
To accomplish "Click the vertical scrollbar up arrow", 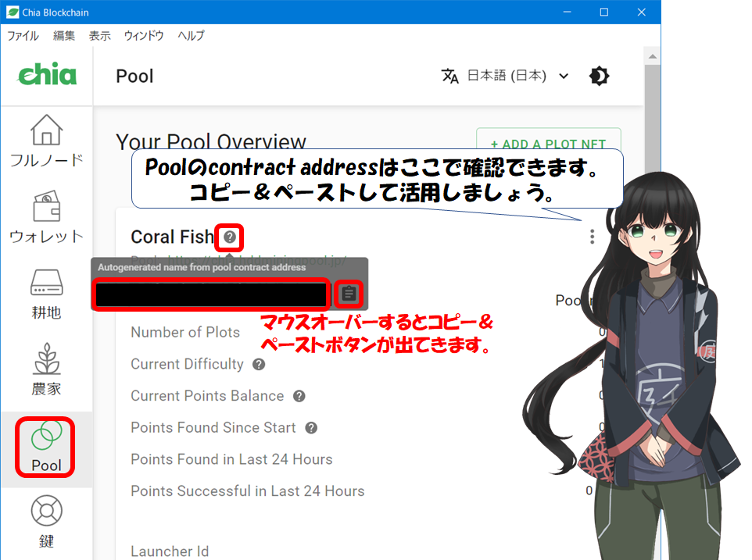I will tap(652, 56).
